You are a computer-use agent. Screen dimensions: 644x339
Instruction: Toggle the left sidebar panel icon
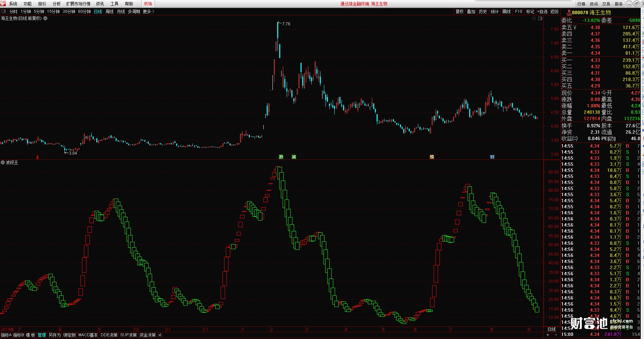[4, 11]
